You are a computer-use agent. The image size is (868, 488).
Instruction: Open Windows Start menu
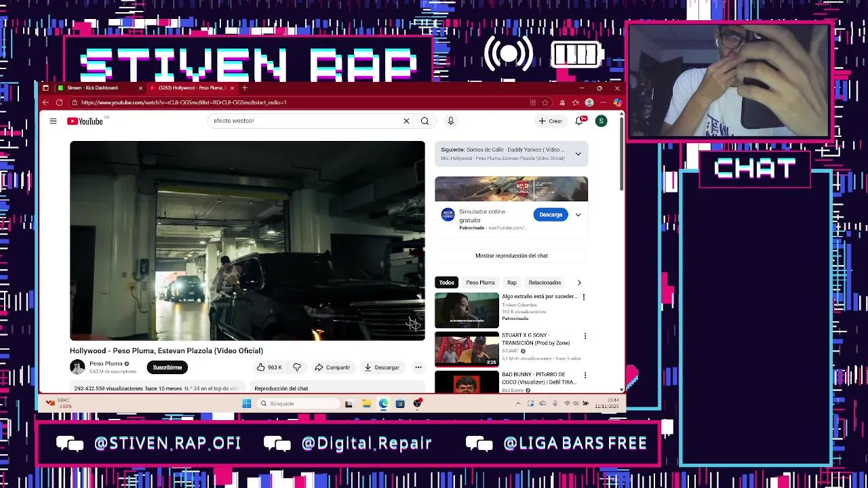pyautogui.click(x=246, y=403)
